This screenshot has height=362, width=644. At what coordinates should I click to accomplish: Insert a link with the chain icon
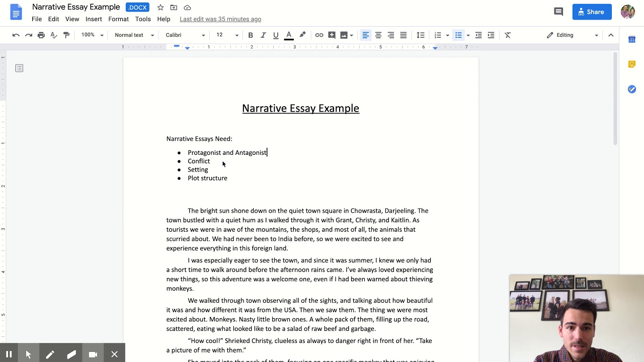319,35
